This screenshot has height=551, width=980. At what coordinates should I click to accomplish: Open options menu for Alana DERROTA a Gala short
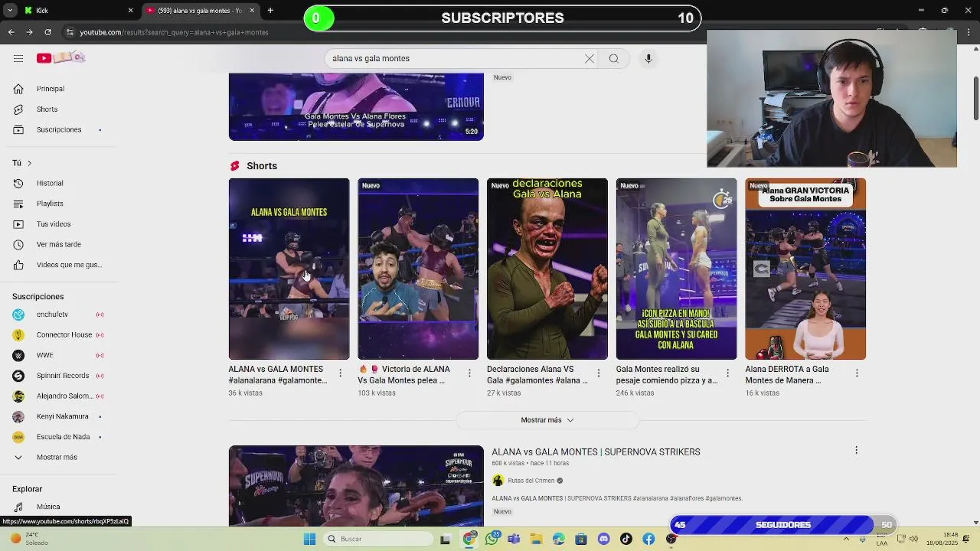pyautogui.click(x=857, y=373)
